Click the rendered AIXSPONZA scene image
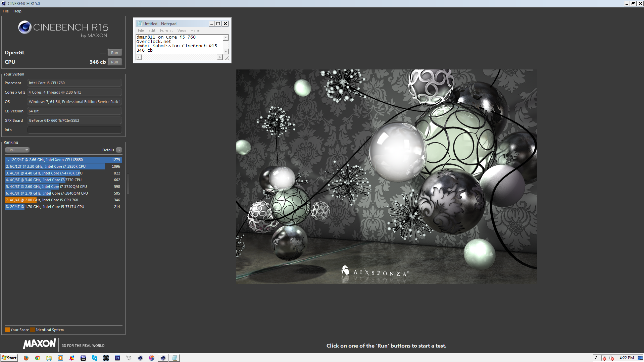644x362 pixels. click(x=386, y=177)
